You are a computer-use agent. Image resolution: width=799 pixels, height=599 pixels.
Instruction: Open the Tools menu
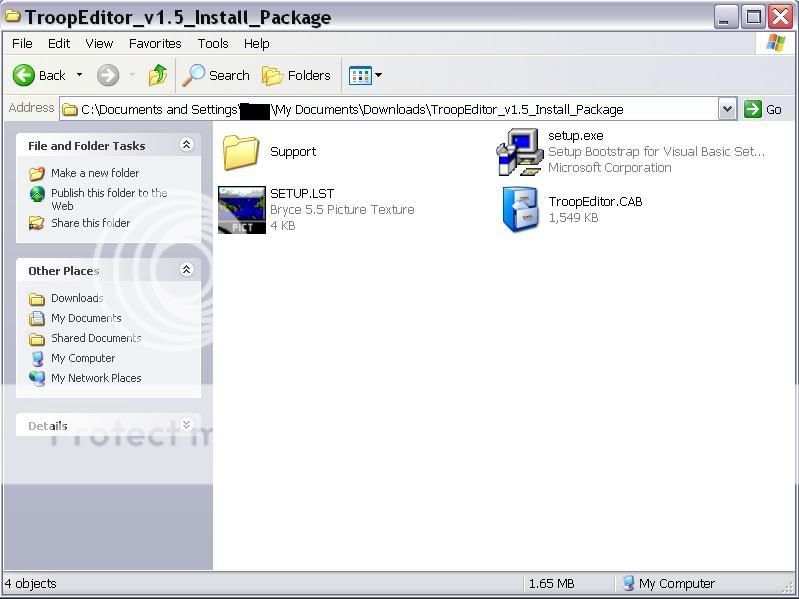(213, 43)
